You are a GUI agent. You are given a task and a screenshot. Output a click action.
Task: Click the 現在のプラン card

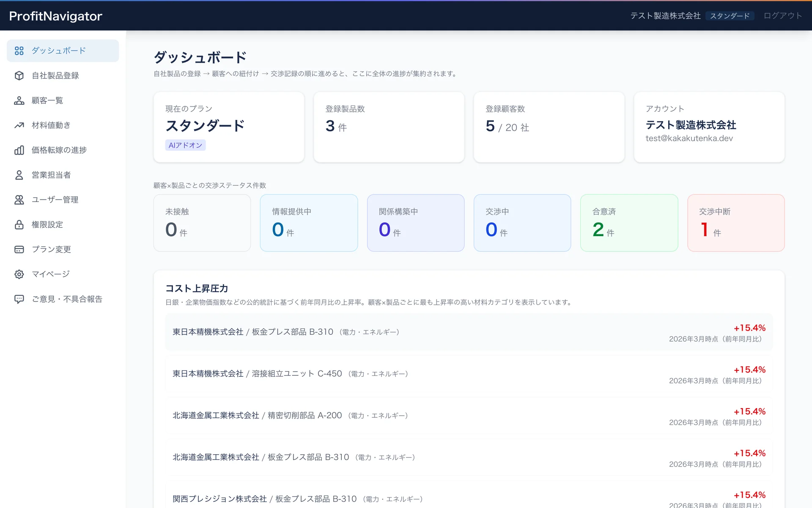point(229,127)
